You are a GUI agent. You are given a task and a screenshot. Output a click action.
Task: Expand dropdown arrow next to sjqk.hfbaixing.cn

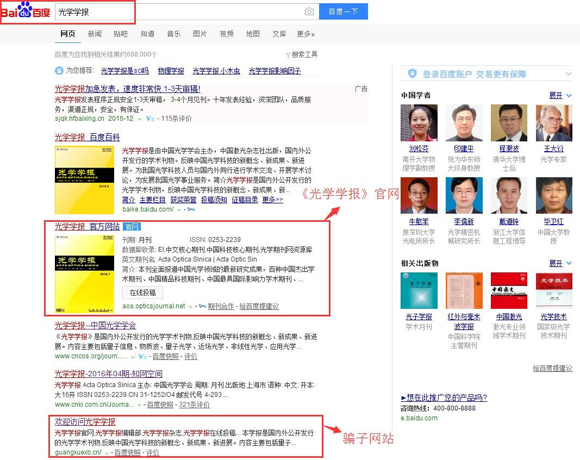140,119
